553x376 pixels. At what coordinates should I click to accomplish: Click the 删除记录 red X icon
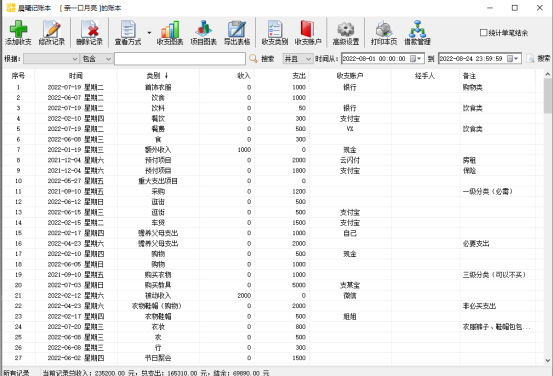89,29
